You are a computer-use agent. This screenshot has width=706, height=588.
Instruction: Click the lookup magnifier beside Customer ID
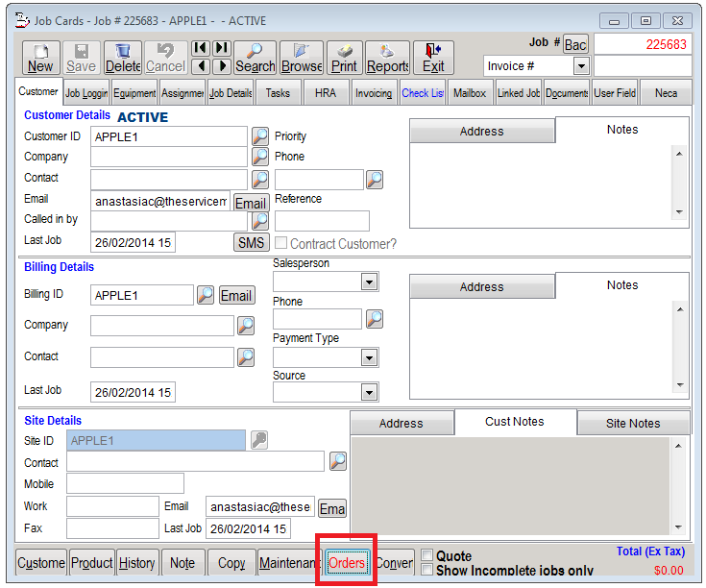(x=260, y=136)
